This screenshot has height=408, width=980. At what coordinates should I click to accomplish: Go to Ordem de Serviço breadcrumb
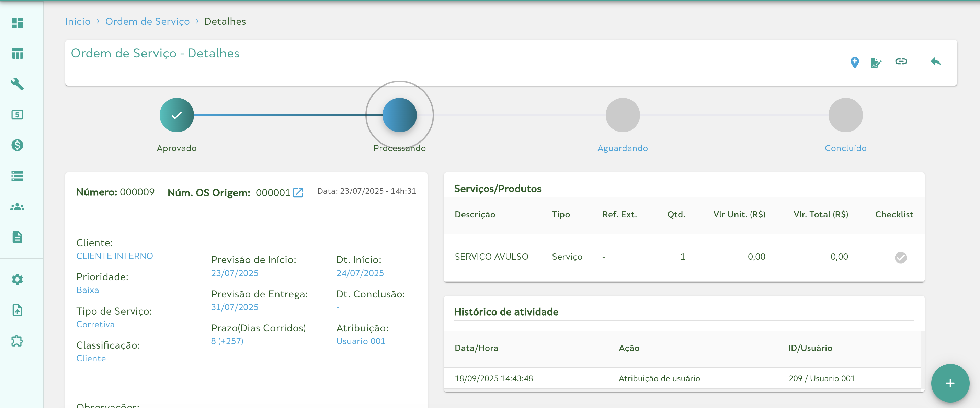[x=147, y=21]
